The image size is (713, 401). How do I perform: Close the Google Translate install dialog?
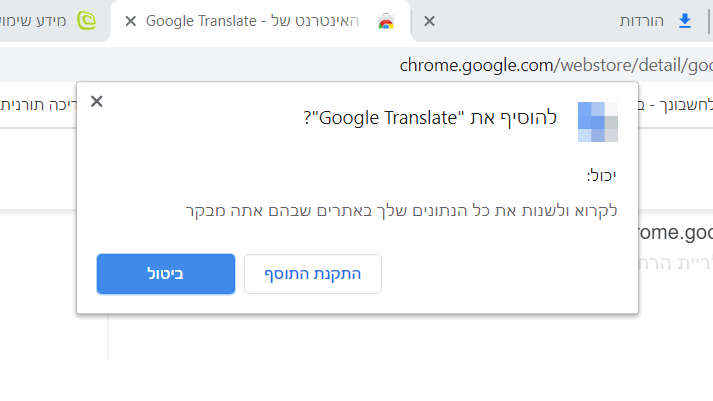click(x=96, y=101)
